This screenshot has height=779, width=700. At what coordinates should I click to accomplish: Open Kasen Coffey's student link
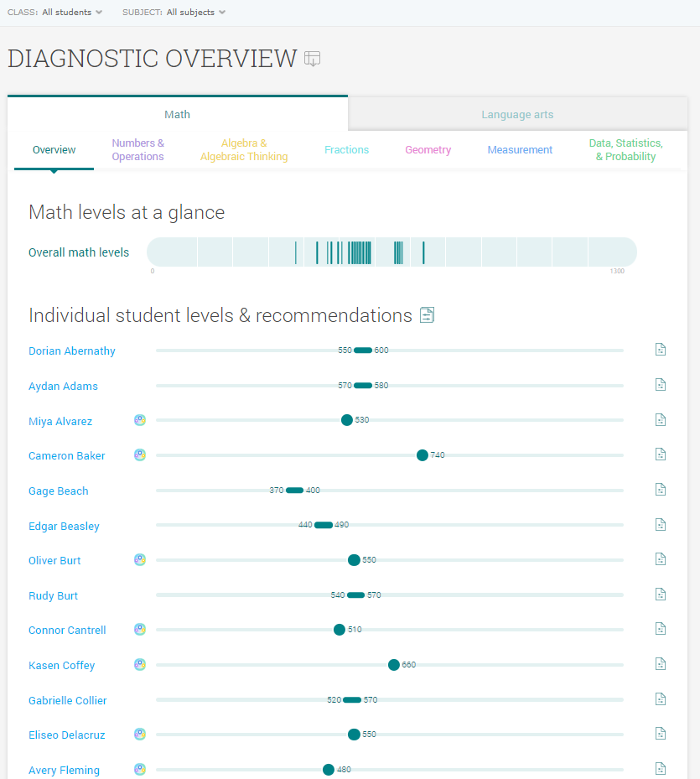coord(61,665)
